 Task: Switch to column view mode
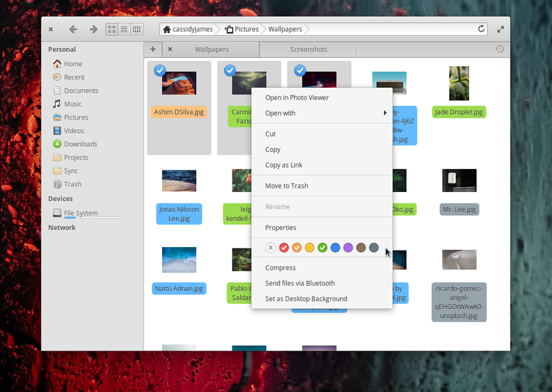[x=137, y=29]
